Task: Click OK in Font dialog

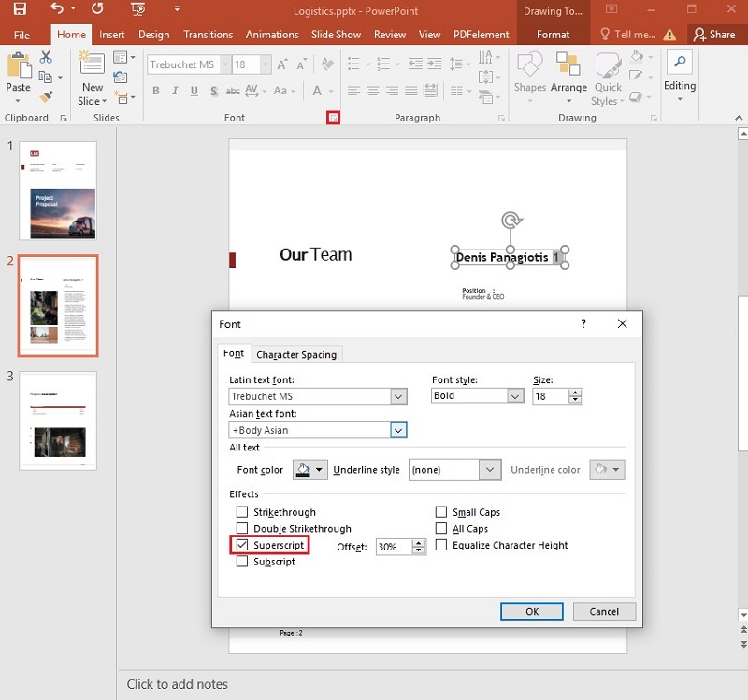Action: click(531, 611)
